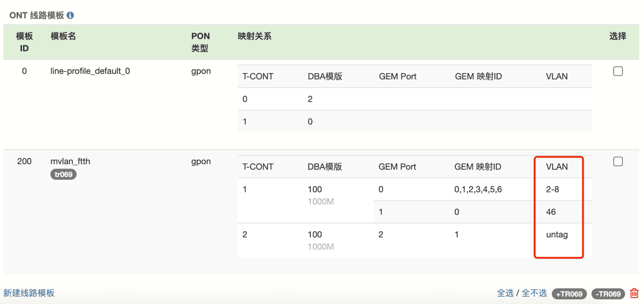Image resolution: width=644 pixels, height=304 pixels.
Task: Select the line-profile_default_0 template name
Action: 90,71
